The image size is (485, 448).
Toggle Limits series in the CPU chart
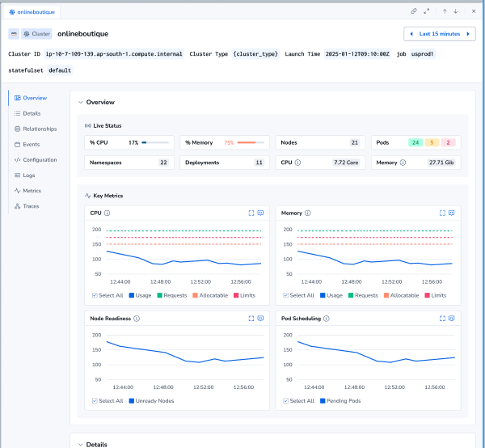[x=244, y=295]
